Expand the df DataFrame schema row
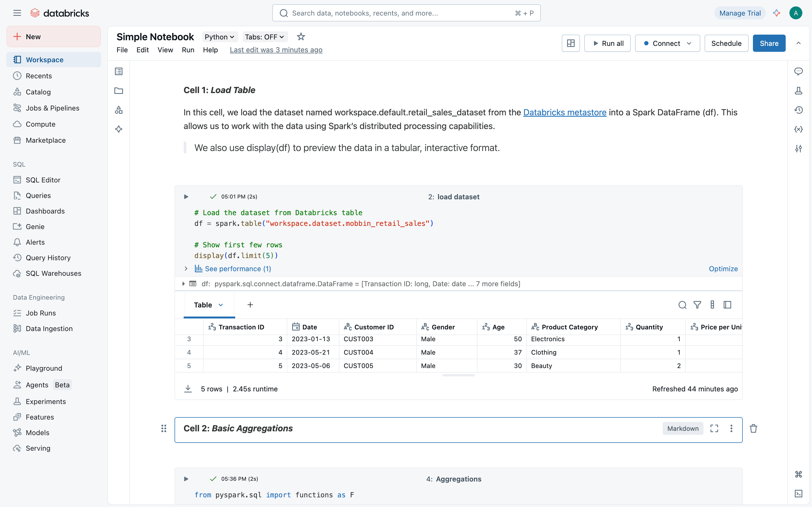The width and height of the screenshot is (812, 507). click(x=184, y=284)
